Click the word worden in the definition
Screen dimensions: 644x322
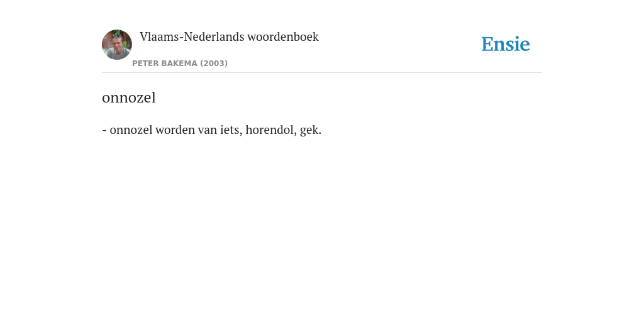pyautogui.click(x=175, y=130)
